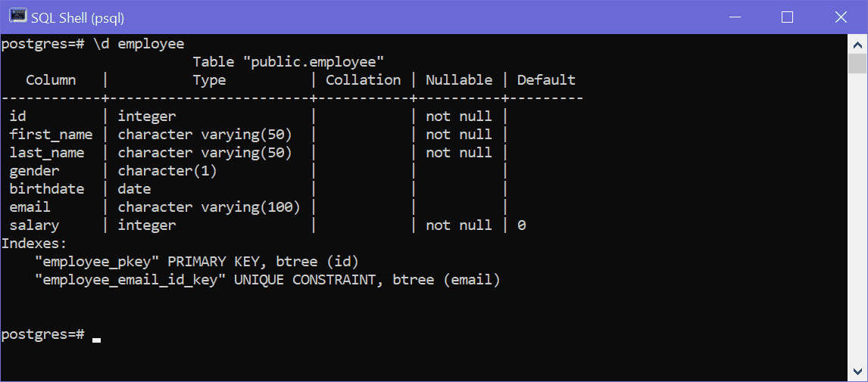Click character varying(100) type of email
This screenshot has height=382, width=868.
(209, 207)
